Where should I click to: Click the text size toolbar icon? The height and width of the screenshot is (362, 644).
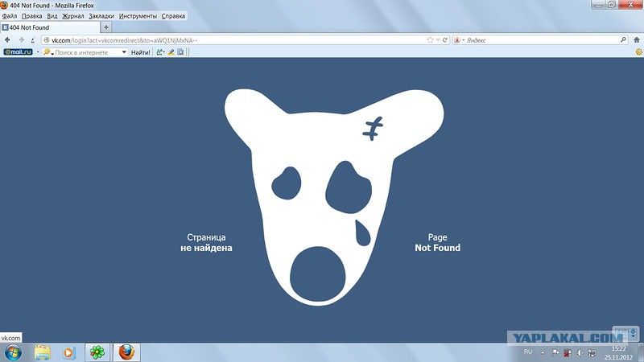coord(160,52)
